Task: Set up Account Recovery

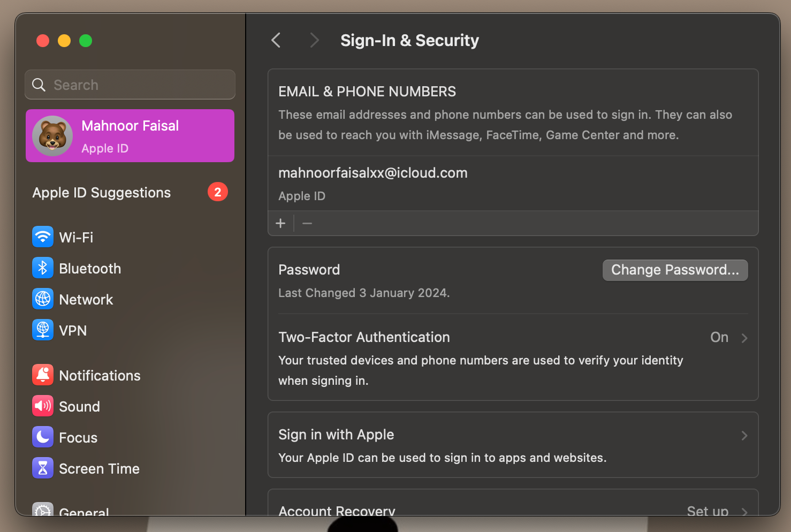Action: click(x=707, y=511)
